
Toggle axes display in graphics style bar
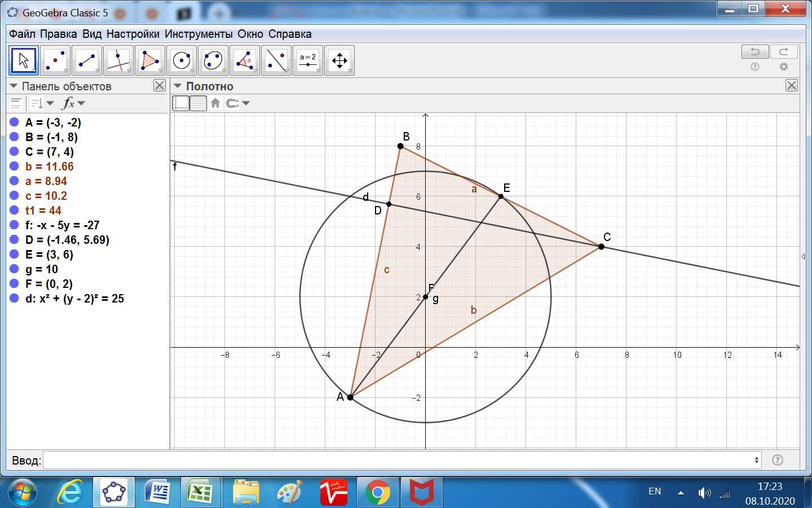[180, 103]
